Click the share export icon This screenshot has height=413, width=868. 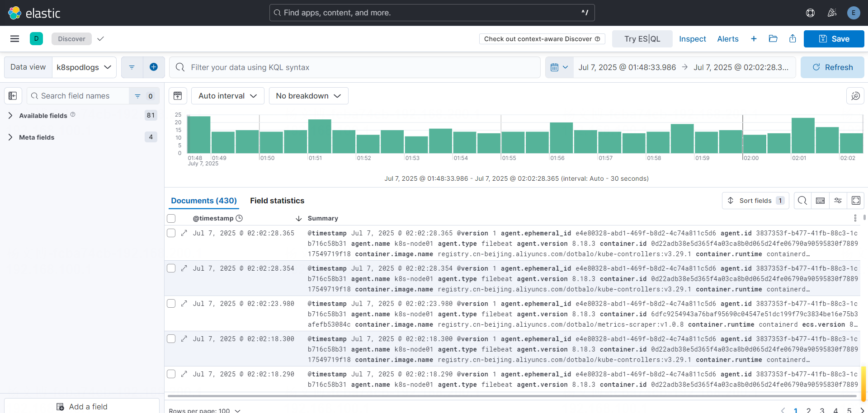[x=793, y=39]
